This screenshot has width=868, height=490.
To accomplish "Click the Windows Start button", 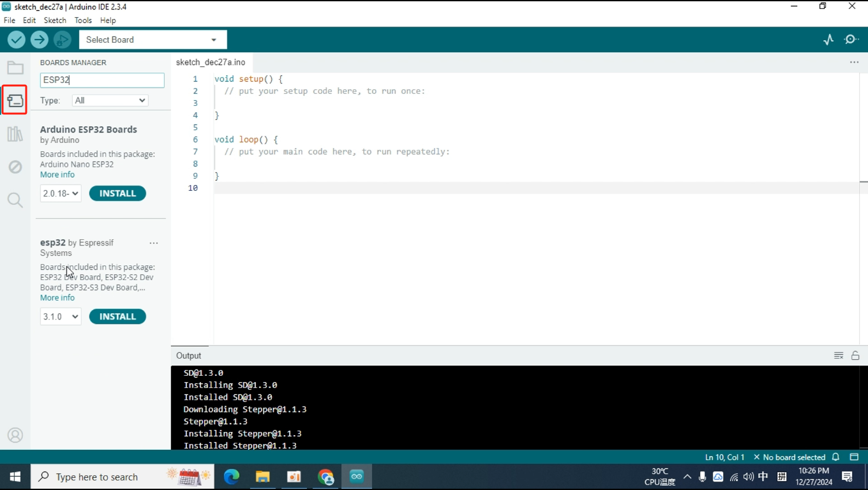I will (15, 477).
